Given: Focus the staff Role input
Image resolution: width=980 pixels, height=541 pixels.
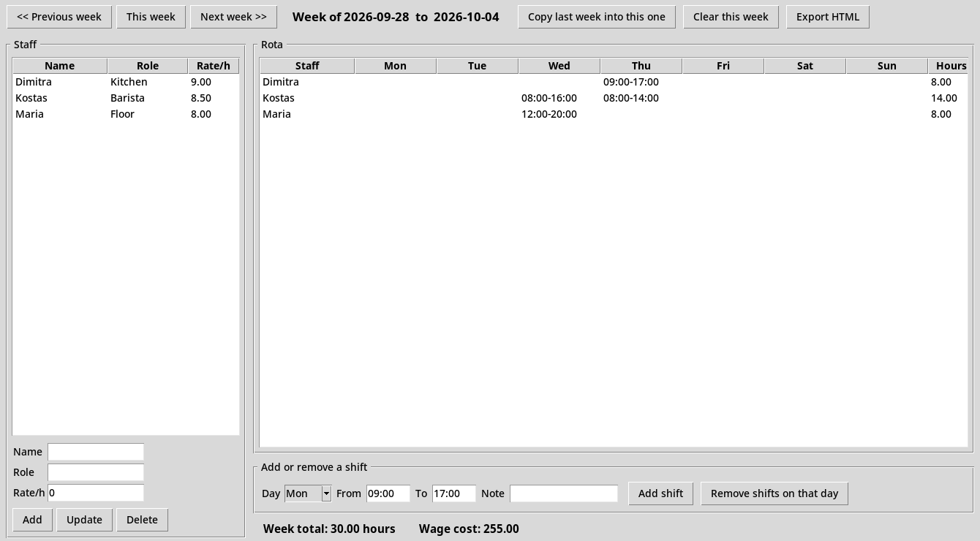Looking at the screenshot, I should pyautogui.click(x=96, y=472).
